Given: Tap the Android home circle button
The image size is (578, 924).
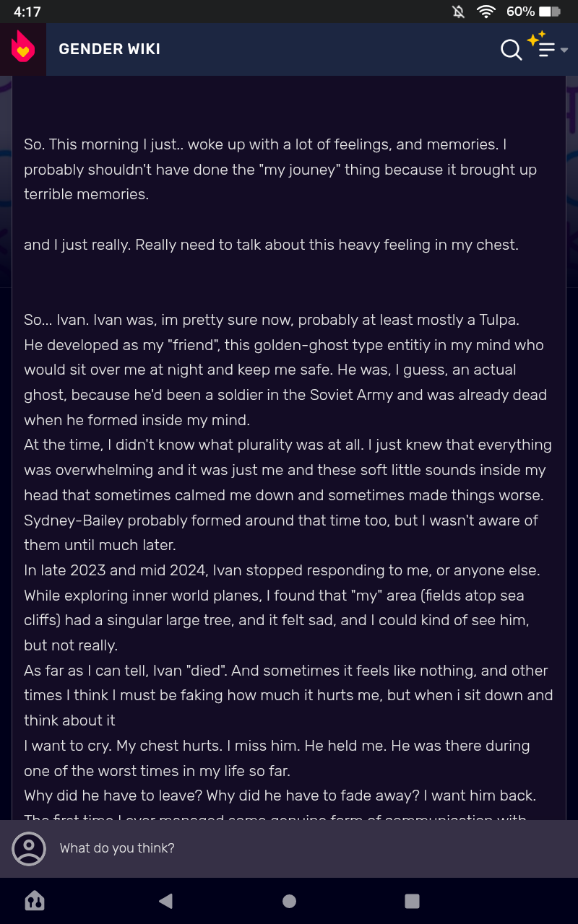Looking at the screenshot, I should [x=289, y=900].
